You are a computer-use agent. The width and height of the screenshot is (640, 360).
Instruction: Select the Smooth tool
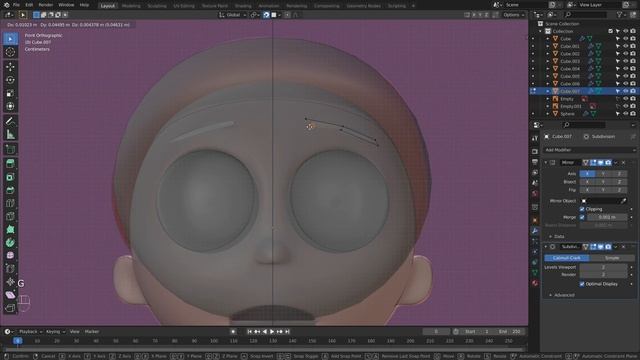[10, 256]
